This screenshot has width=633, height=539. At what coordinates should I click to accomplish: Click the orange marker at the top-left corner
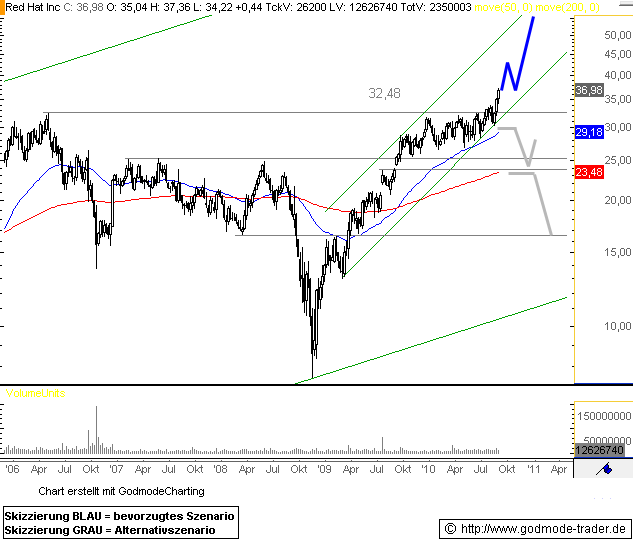point(2,7)
